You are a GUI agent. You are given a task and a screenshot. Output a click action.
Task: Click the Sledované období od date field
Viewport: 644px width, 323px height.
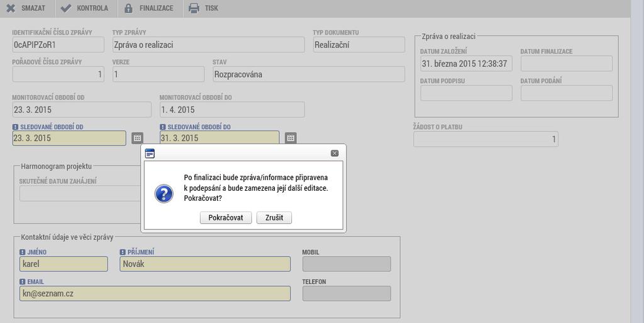69,138
